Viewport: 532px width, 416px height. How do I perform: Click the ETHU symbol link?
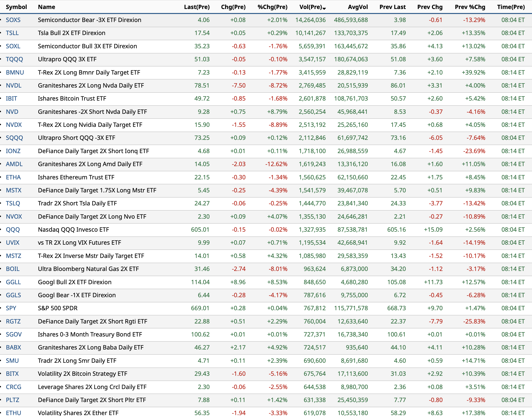pos(13,413)
